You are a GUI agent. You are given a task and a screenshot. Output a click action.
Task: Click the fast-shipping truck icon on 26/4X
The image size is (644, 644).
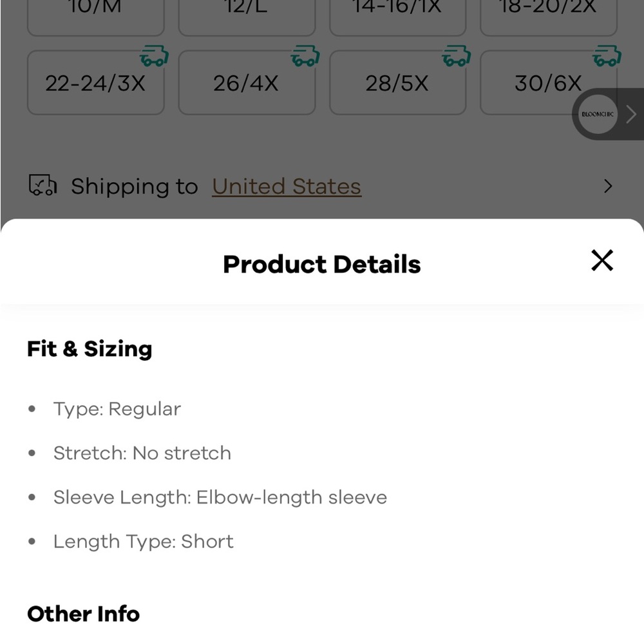pyautogui.click(x=305, y=56)
